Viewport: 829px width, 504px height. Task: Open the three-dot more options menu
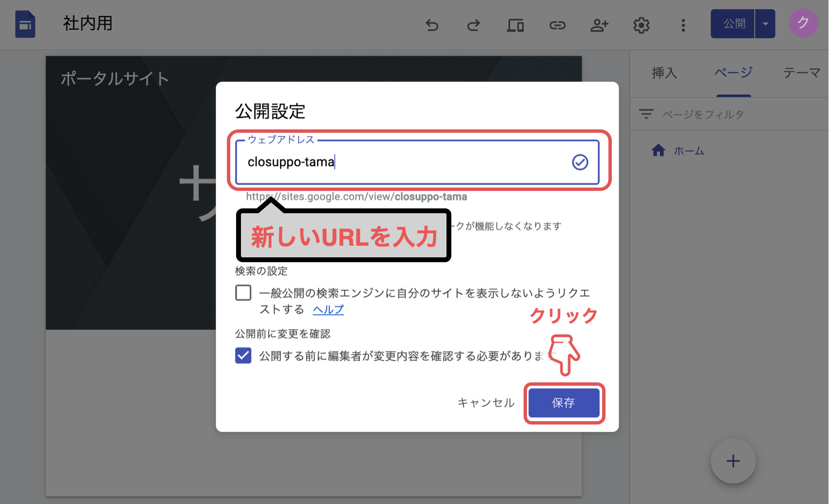[x=683, y=25]
